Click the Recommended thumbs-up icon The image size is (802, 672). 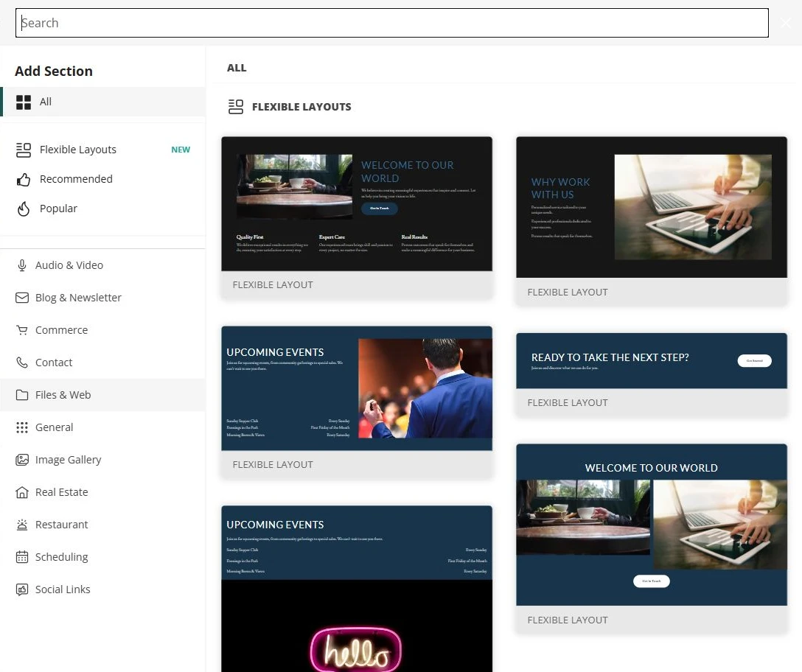pyautogui.click(x=24, y=180)
